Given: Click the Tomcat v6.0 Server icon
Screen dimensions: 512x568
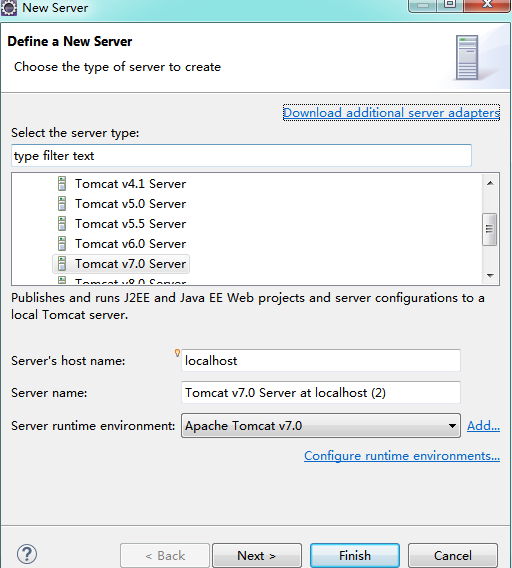Looking at the screenshot, I should coord(62,243).
